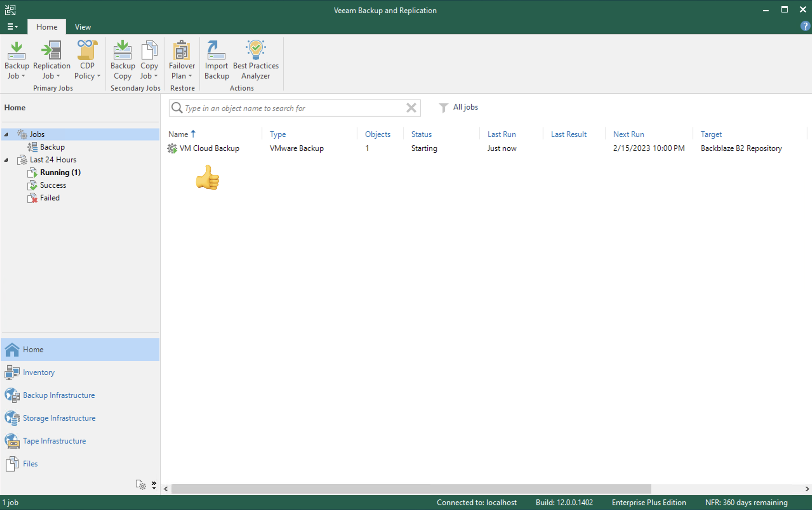Click the Starting status cell

(424, 148)
